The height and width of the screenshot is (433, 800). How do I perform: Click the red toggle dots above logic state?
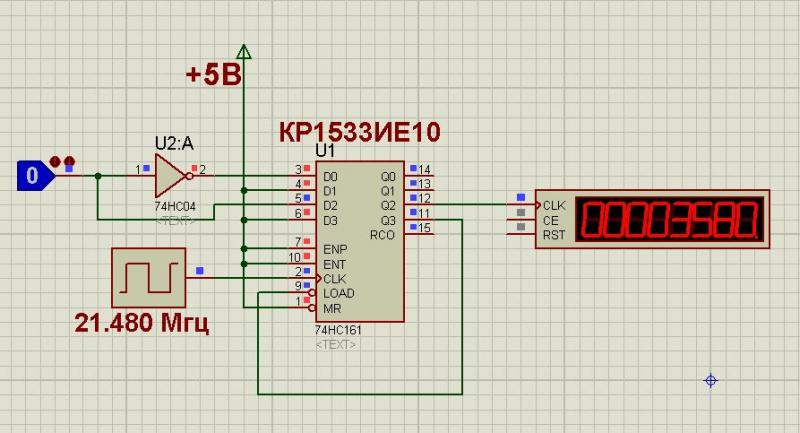[62, 160]
